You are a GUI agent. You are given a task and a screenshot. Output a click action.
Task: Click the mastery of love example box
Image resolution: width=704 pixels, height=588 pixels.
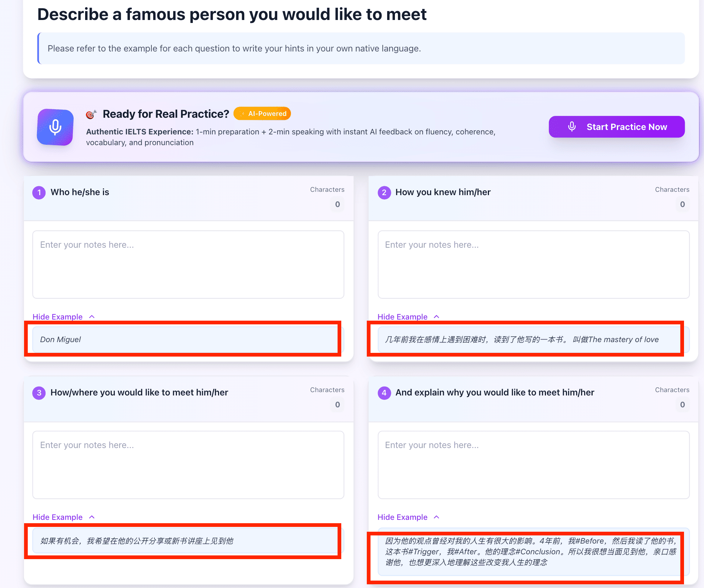pyautogui.click(x=533, y=340)
